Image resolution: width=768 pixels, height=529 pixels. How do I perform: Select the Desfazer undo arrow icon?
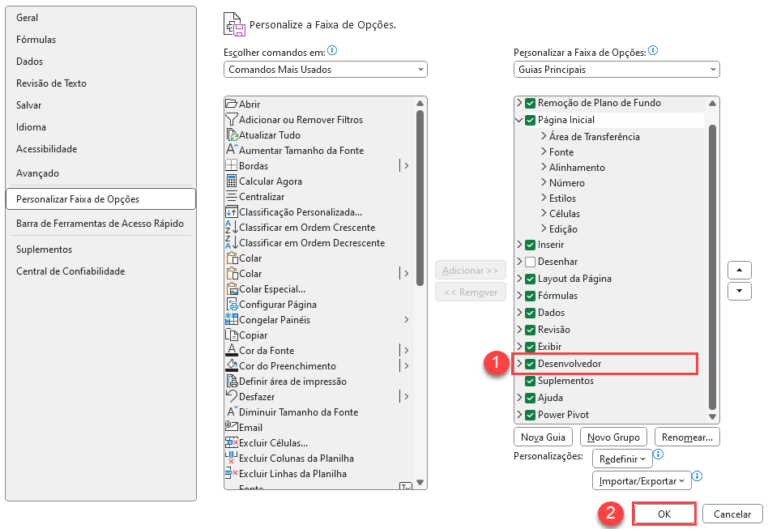tap(231, 396)
